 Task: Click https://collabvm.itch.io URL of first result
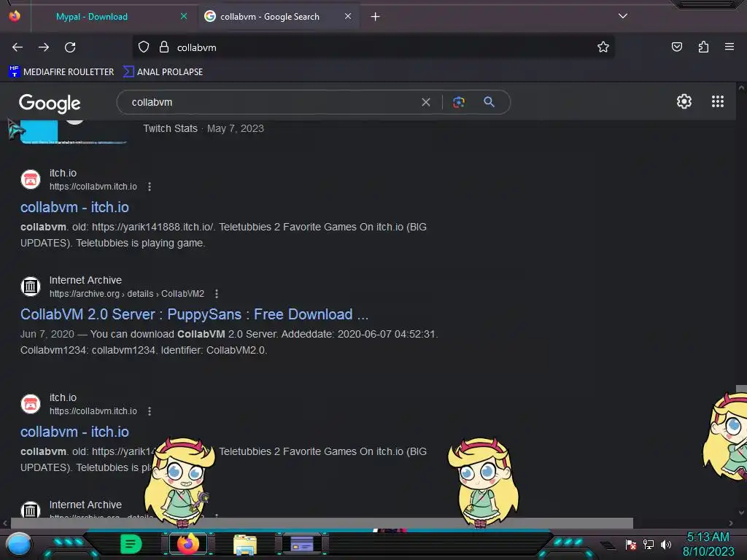pyautogui.click(x=93, y=187)
